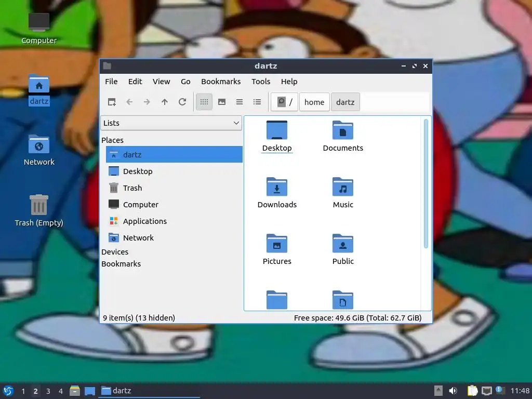Click the dartz path button
This screenshot has height=399, width=532.
pos(345,102)
